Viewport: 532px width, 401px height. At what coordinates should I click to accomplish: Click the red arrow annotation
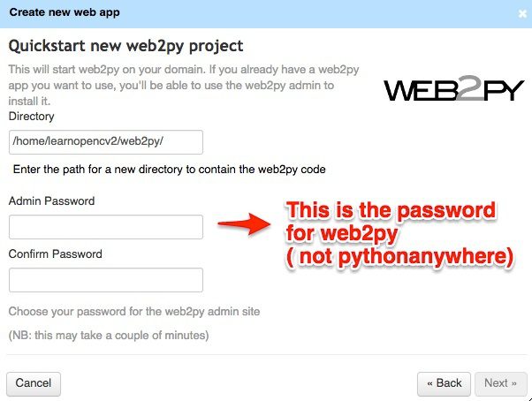point(244,223)
